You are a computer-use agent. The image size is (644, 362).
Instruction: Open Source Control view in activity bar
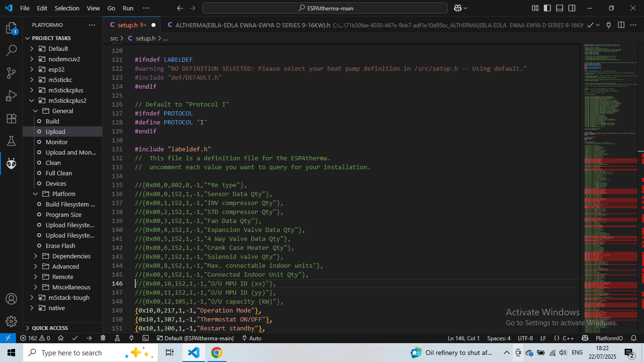[x=11, y=73]
